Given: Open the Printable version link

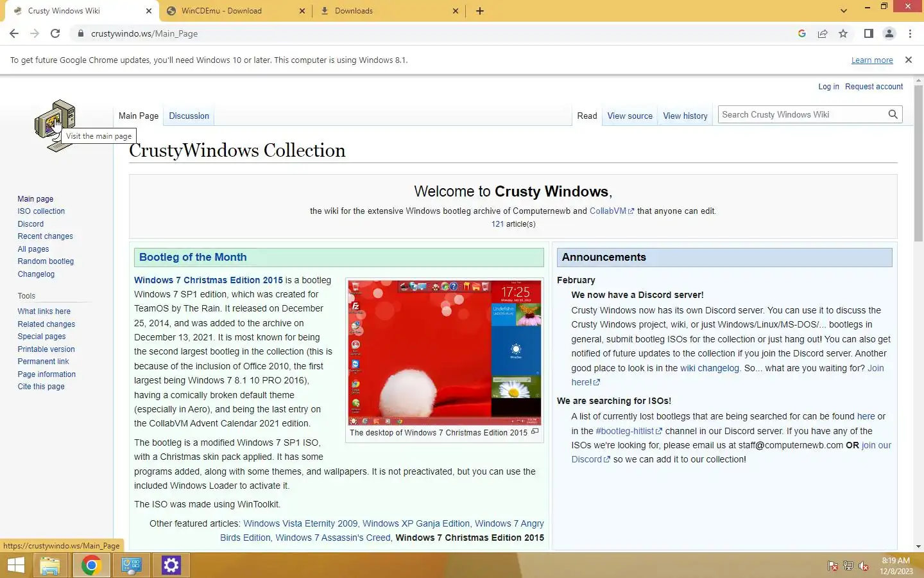Looking at the screenshot, I should (46, 349).
